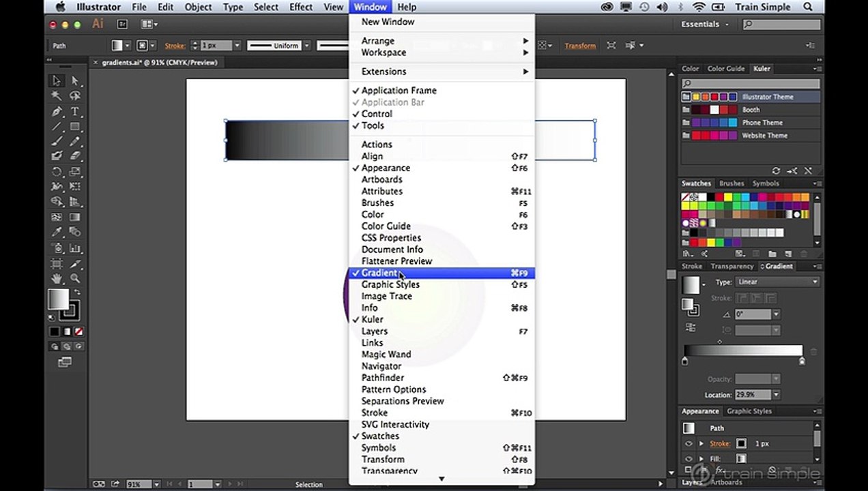Select the Magic Wand tool
This screenshot has height=491, width=868.
(x=57, y=96)
